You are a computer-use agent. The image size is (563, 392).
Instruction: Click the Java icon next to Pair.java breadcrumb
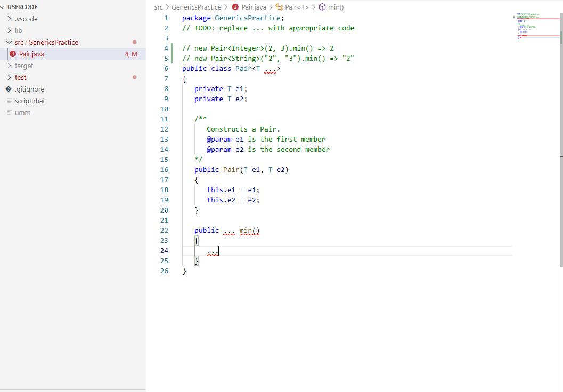point(235,7)
